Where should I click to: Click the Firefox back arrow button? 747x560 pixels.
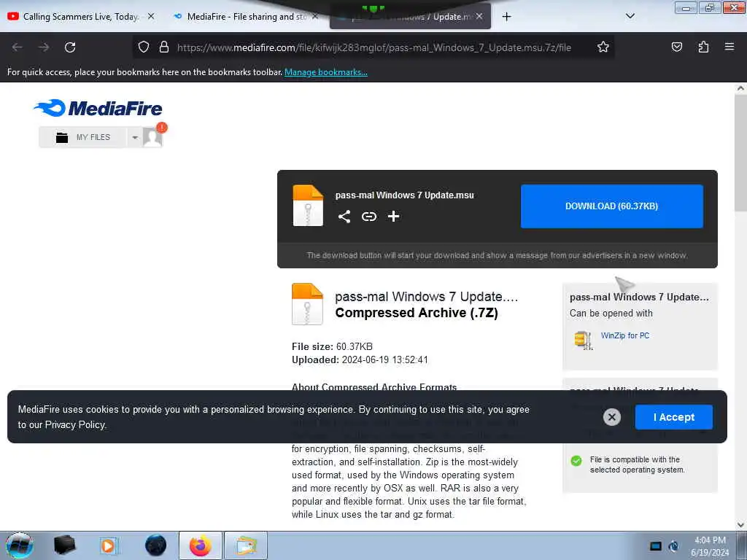coord(18,47)
